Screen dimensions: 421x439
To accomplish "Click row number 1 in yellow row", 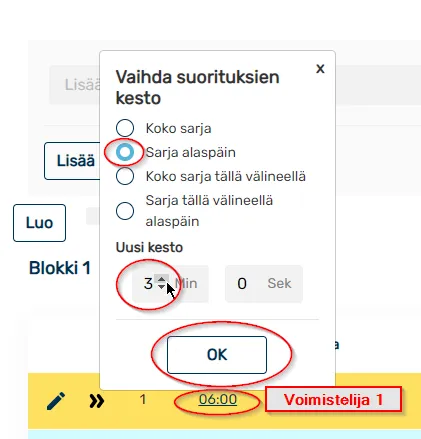I will tap(143, 399).
